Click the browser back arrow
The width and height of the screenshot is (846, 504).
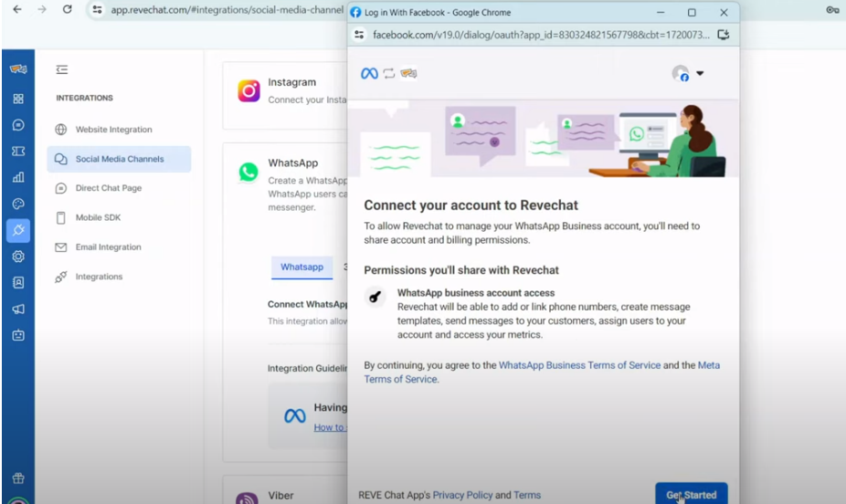(17, 9)
